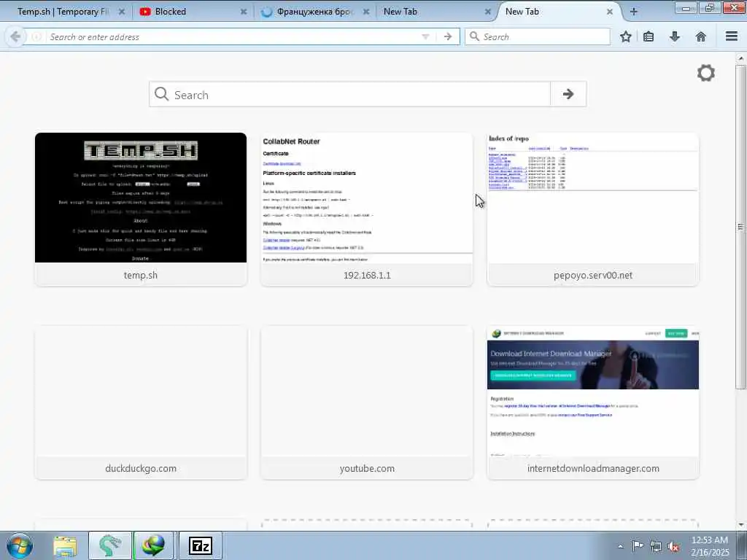
Task: Open the downloads arrow icon
Action: (675, 36)
